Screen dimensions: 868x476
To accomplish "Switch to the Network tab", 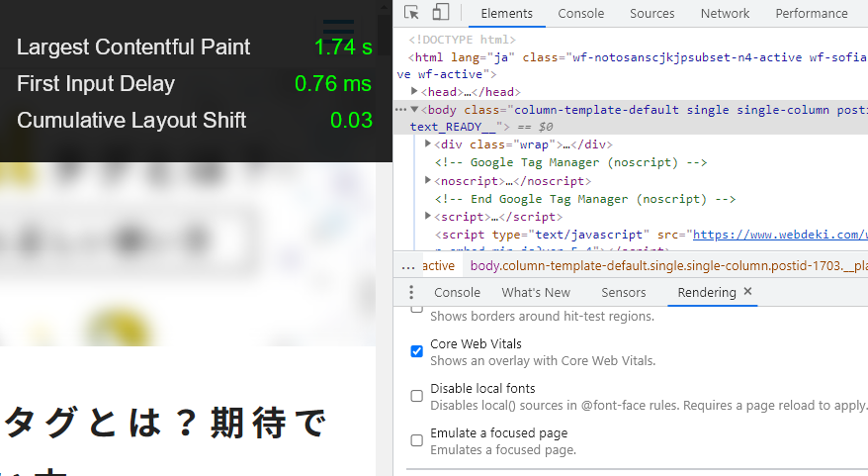I will click(x=725, y=14).
